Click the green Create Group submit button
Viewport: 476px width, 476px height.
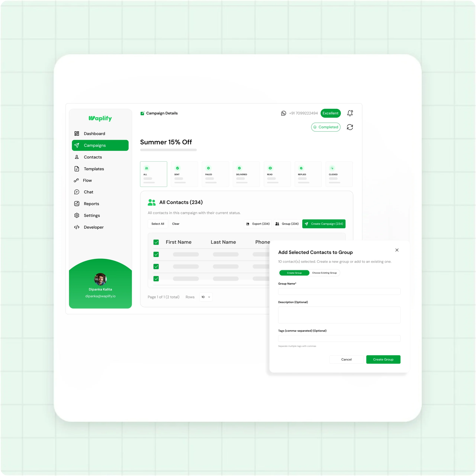coord(383,359)
